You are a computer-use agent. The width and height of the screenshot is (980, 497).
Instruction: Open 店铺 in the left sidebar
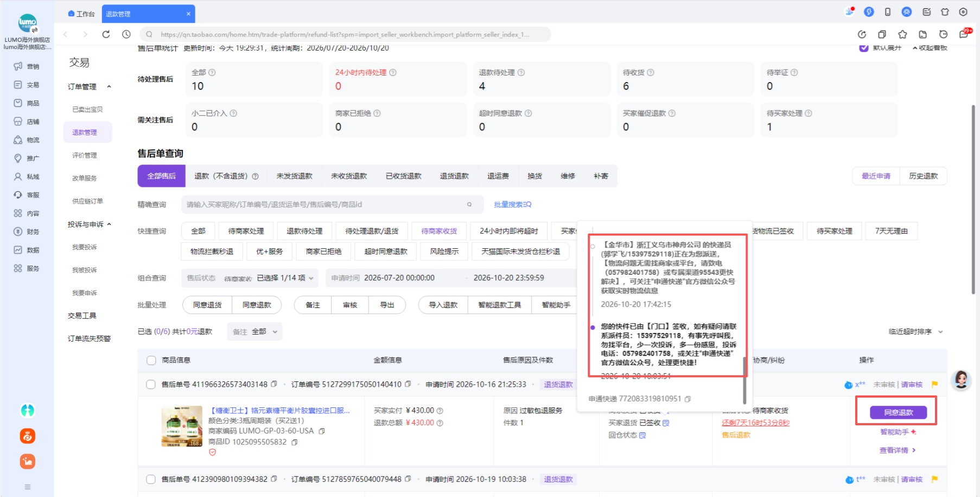(27, 122)
